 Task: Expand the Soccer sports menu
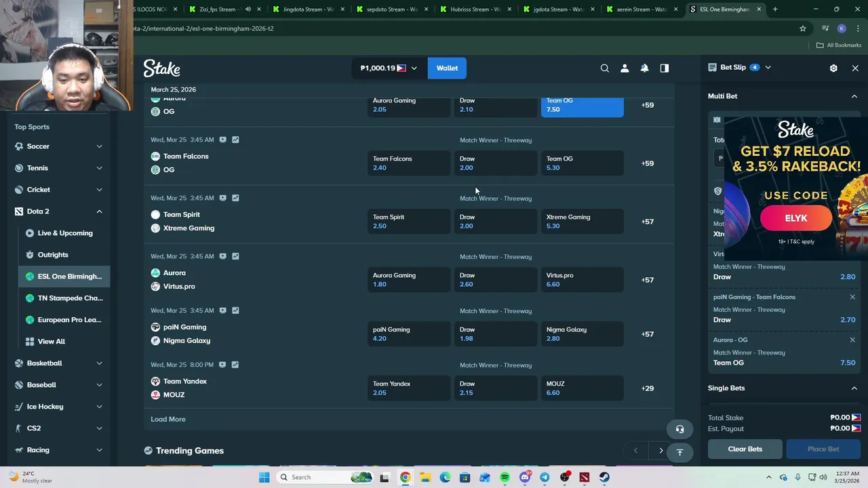[x=99, y=146]
